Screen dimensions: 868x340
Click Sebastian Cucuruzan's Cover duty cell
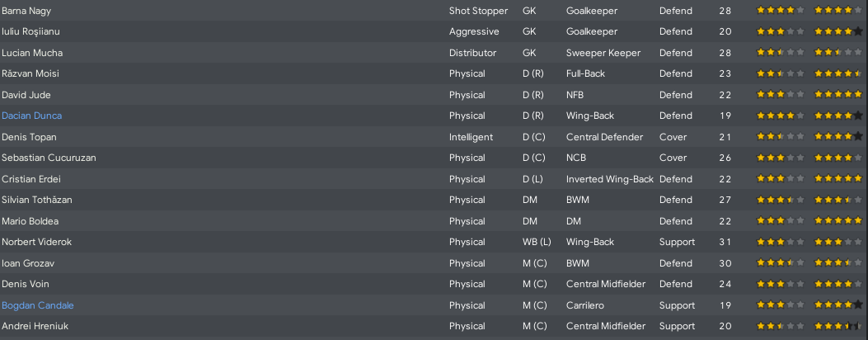coord(673,158)
